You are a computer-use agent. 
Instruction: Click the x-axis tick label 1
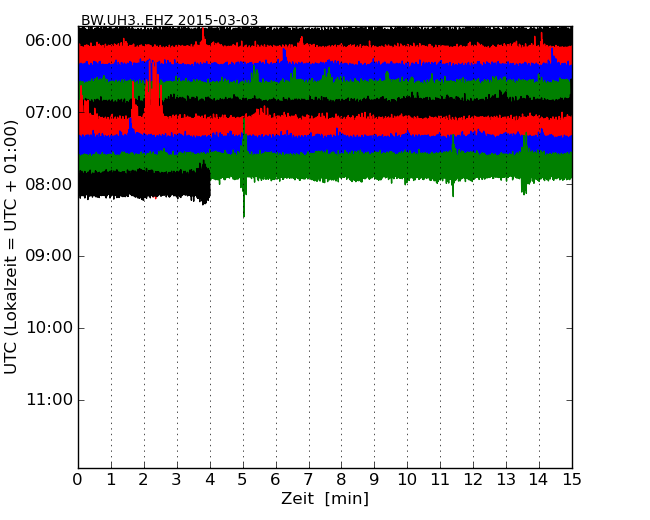(111, 480)
